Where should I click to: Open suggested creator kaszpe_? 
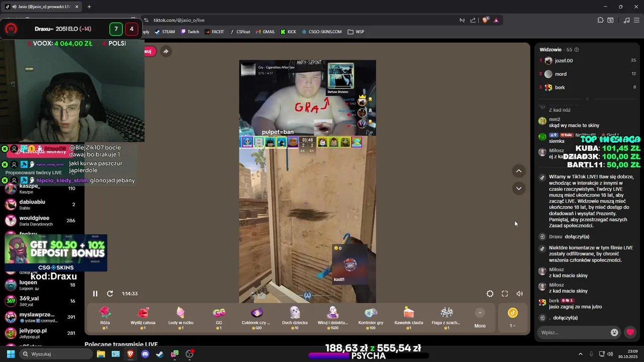[40, 189]
